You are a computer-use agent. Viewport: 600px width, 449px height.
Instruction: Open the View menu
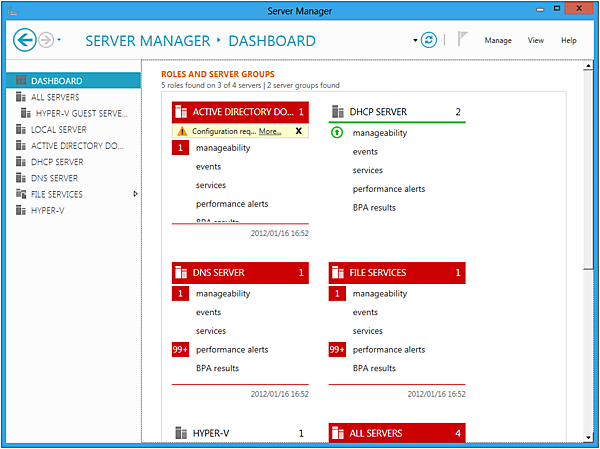(536, 41)
